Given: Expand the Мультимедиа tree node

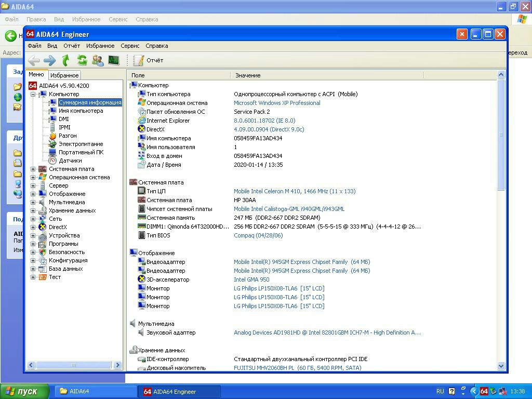Looking at the screenshot, I should coord(33,202).
